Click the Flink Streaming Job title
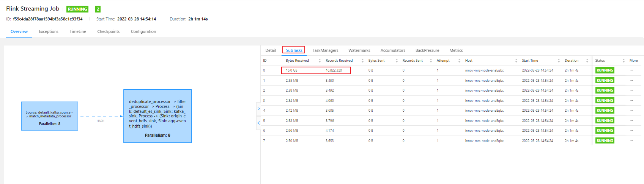The image size is (644, 184). click(33, 9)
